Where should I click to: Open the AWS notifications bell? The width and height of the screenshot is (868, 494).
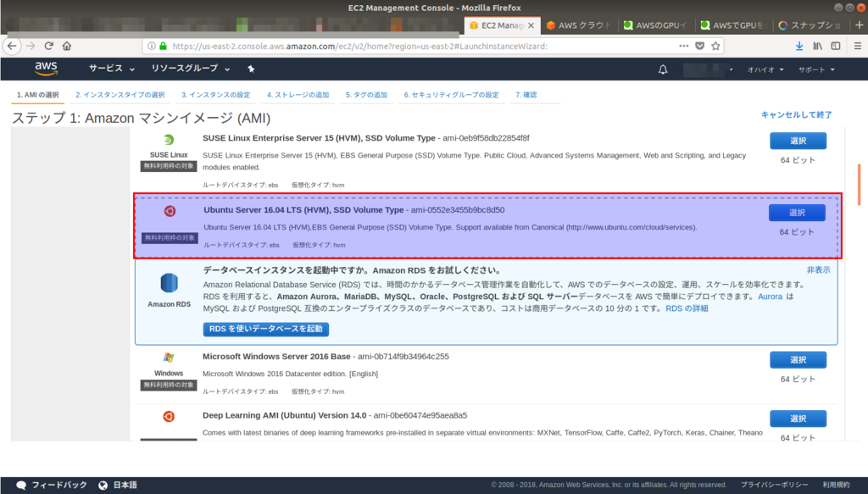[x=663, y=69]
